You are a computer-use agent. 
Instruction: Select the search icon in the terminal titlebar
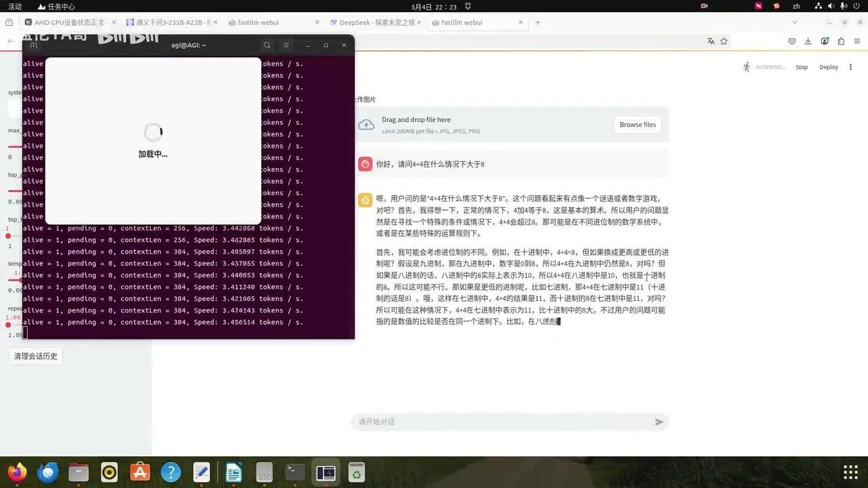click(267, 45)
